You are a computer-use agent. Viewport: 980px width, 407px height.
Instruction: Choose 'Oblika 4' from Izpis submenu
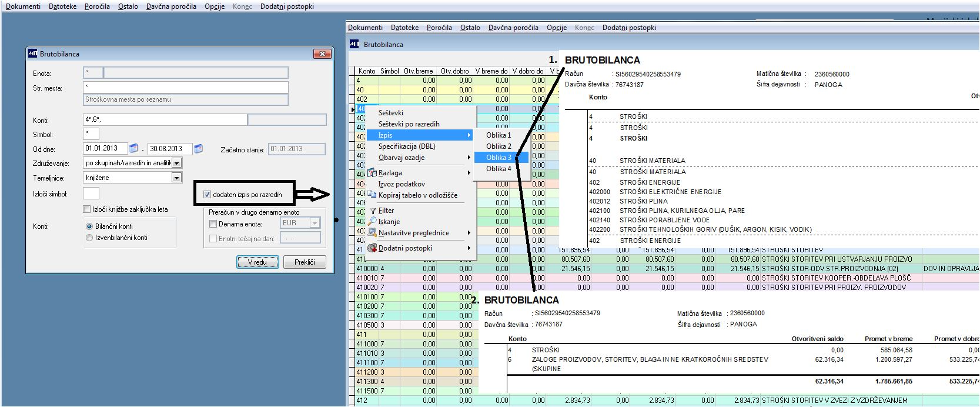[x=499, y=169]
